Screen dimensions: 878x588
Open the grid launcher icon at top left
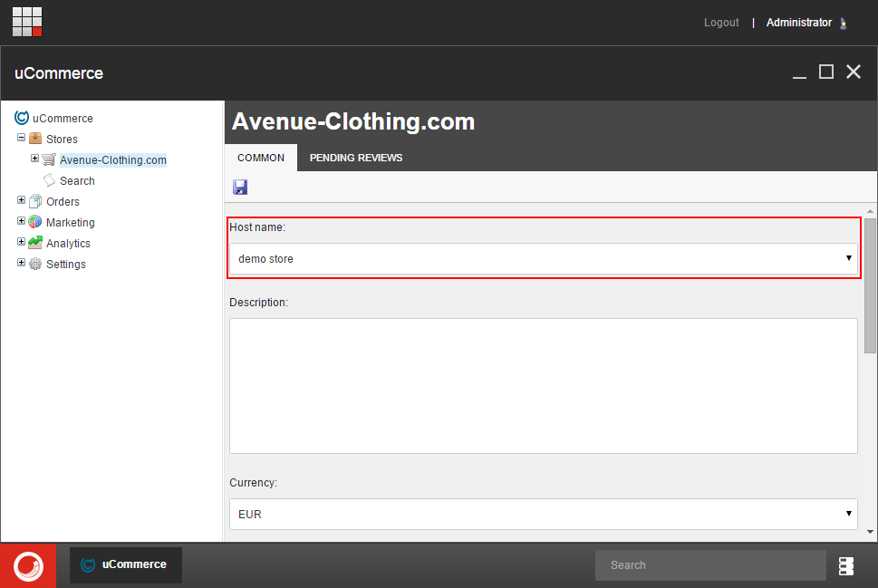27,22
